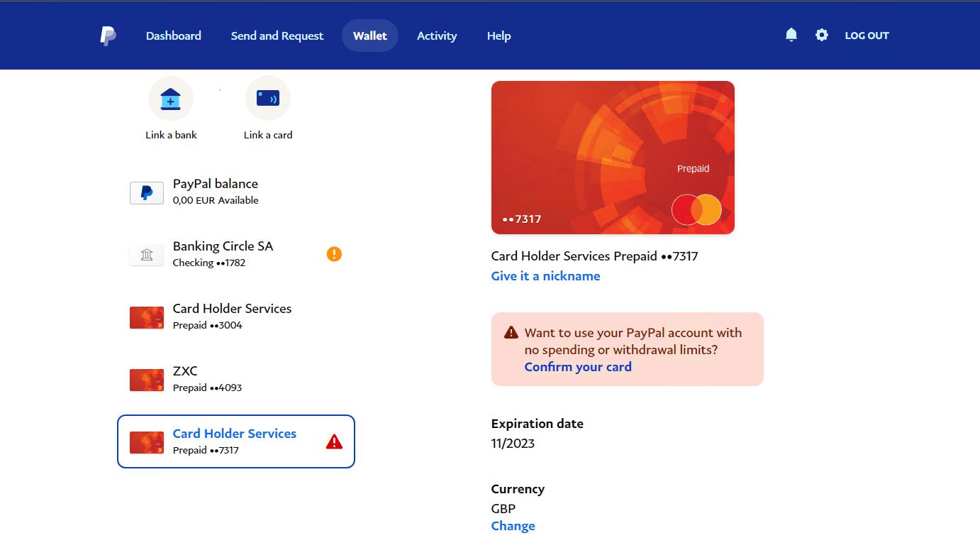Select the ZXC Prepaid ••4093 card
Screen dimensions: 980x538
pyautogui.click(x=207, y=379)
